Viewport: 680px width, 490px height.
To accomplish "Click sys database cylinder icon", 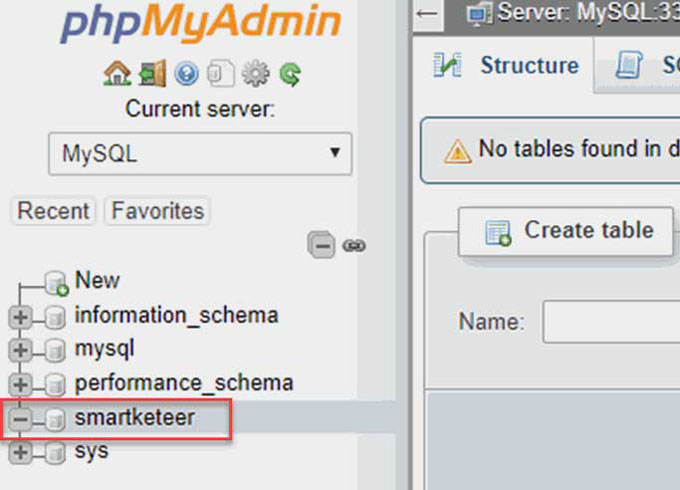I will (x=55, y=453).
